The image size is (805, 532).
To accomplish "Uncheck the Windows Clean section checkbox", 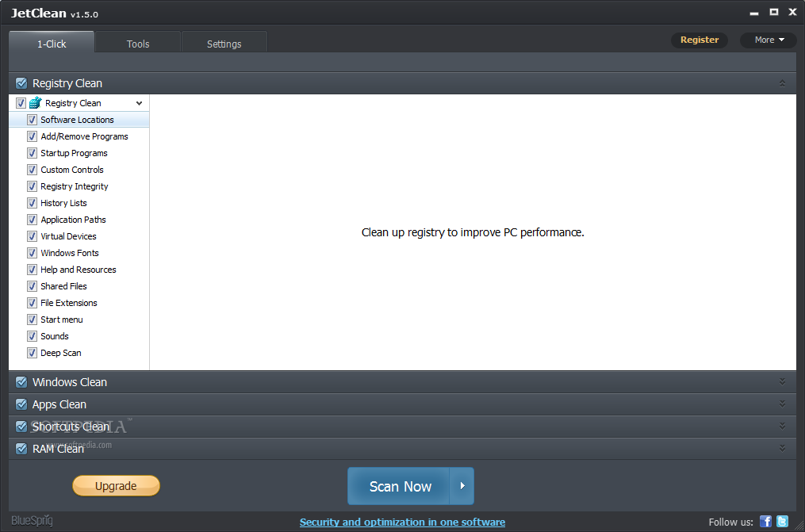I will pos(21,382).
